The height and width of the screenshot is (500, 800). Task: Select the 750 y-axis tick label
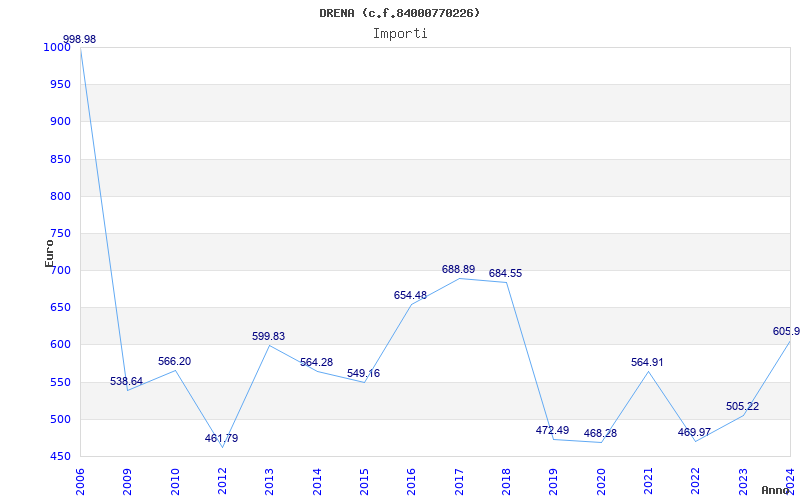(60, 234)
